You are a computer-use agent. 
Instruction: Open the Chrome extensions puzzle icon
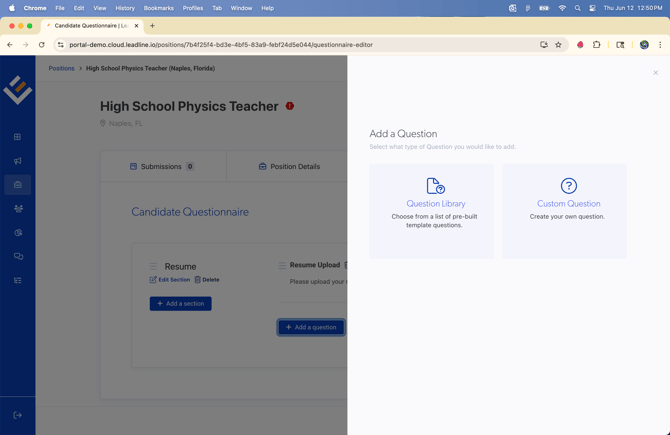point(597,45)
